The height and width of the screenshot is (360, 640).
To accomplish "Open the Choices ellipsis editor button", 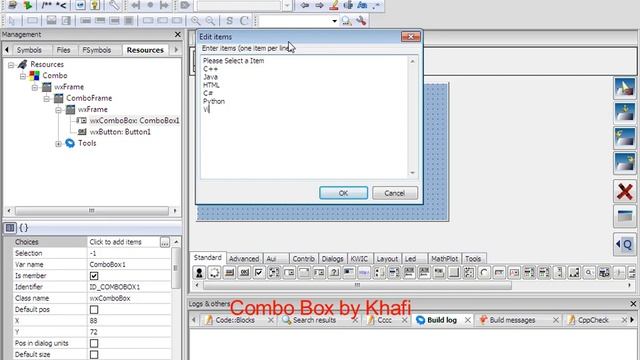I will pyautogui.click(x=164, y=242).
